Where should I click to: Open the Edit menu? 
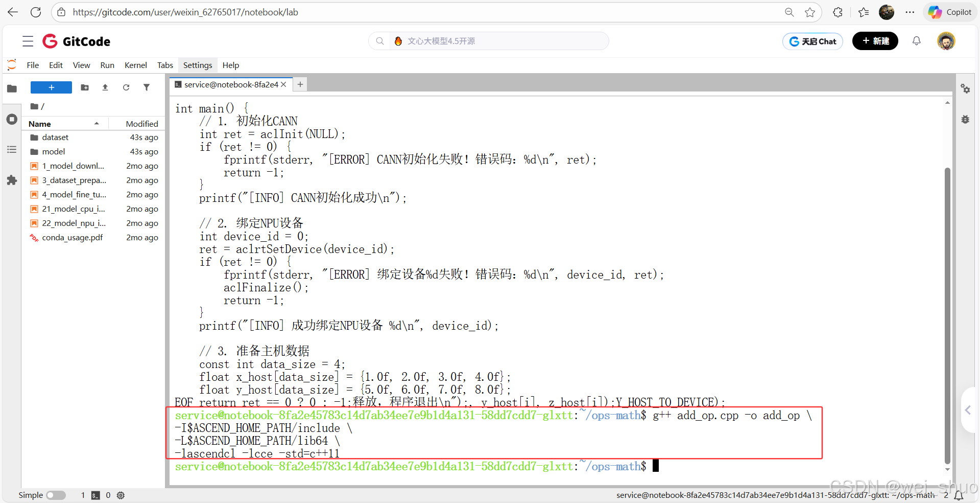(x=56, y=65)
